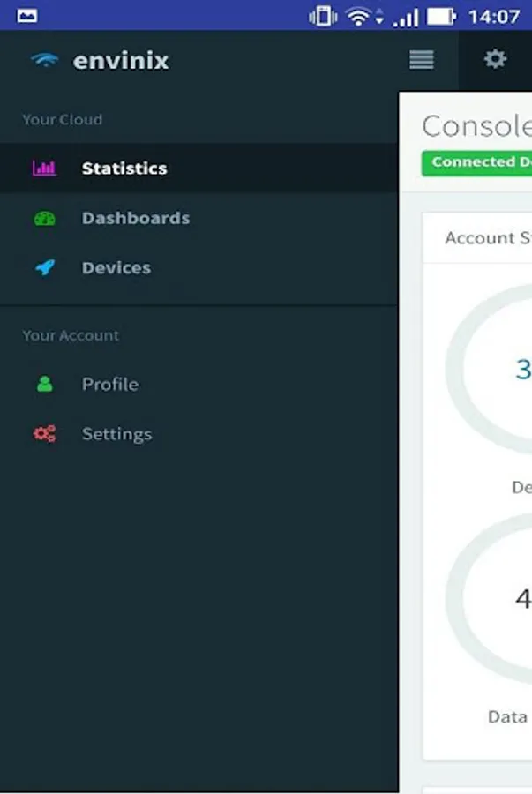Click the green Connected Devices badge
Viewport: 532px width, 794px height.
pos(477,162)
